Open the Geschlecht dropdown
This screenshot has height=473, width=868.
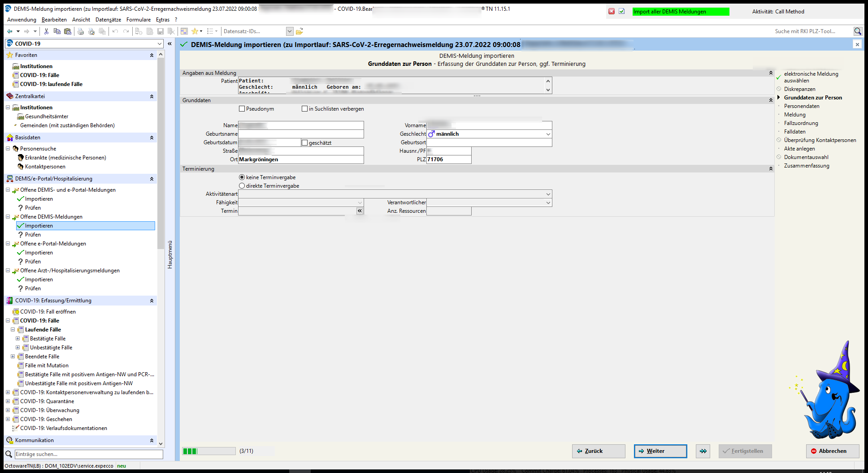click(548, 134)
